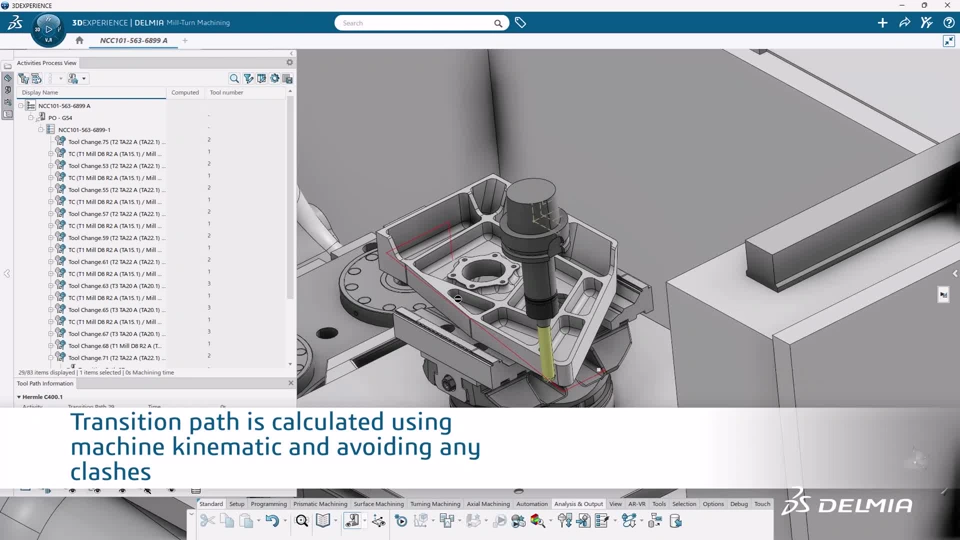Click the Computed column header
Screen dimensions: 960x540
click(185, 92)
